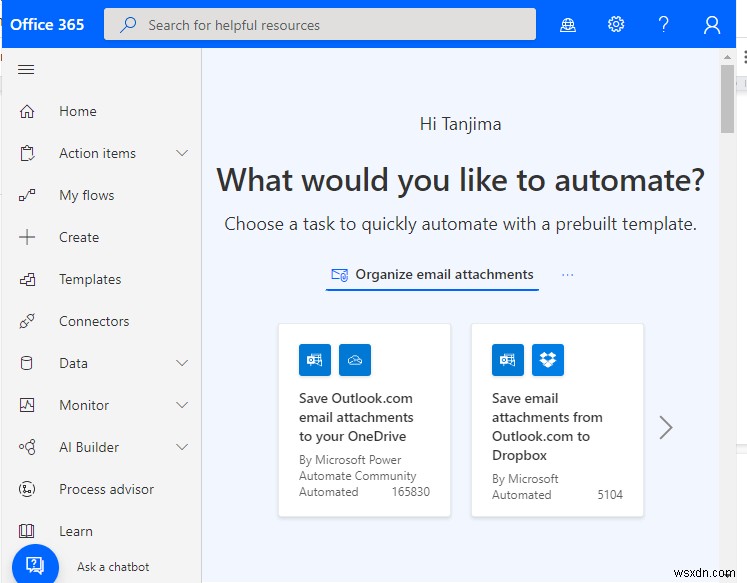Click the hamburger menu icon in sidebar
This screenshot has height=583, width=747.
click(x=26, y=70)
